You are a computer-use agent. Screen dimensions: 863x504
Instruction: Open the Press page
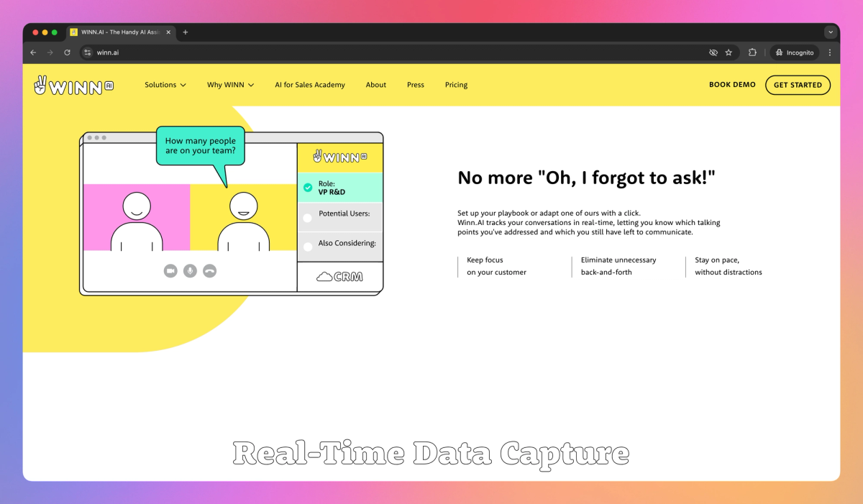pos(416,85)
